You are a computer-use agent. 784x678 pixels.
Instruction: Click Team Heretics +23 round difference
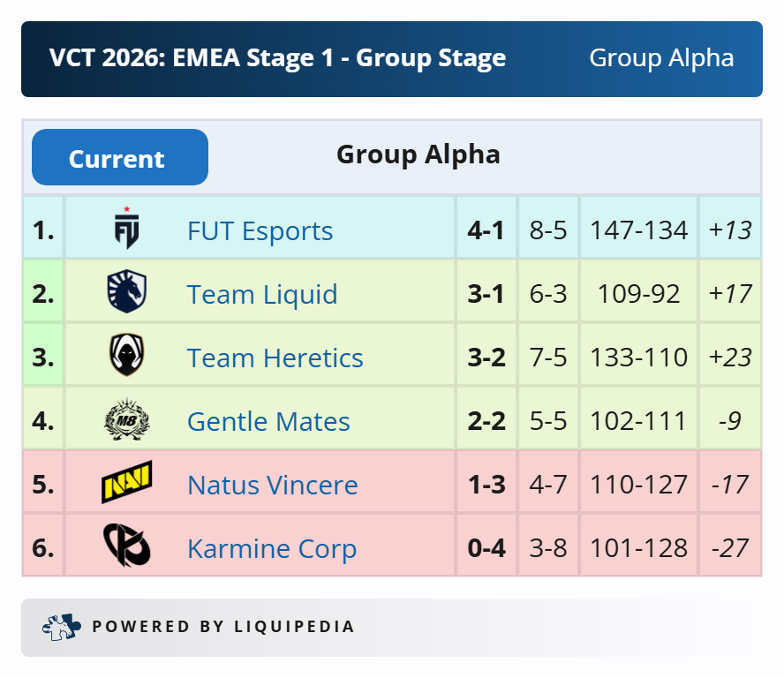click(x=730, y=358)
